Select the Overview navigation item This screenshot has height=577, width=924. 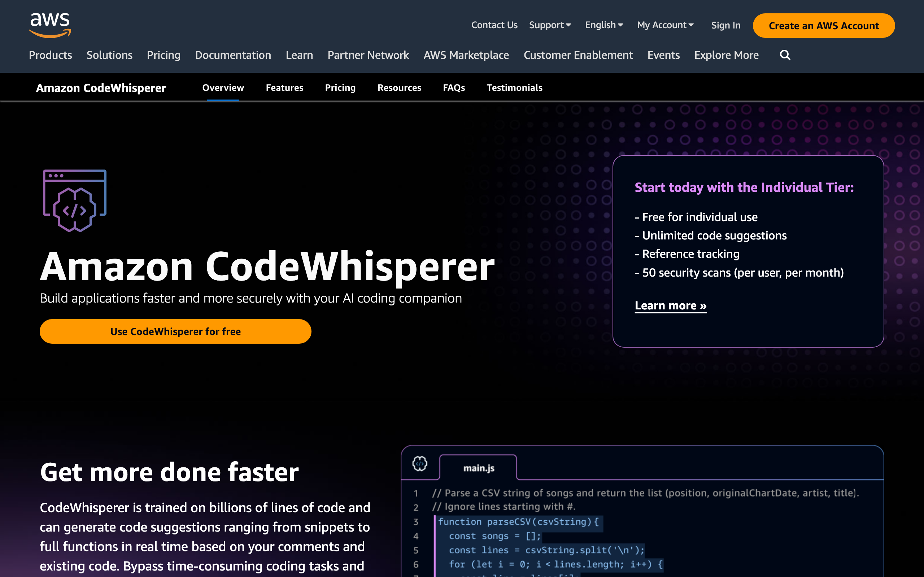tap(223, 88)
